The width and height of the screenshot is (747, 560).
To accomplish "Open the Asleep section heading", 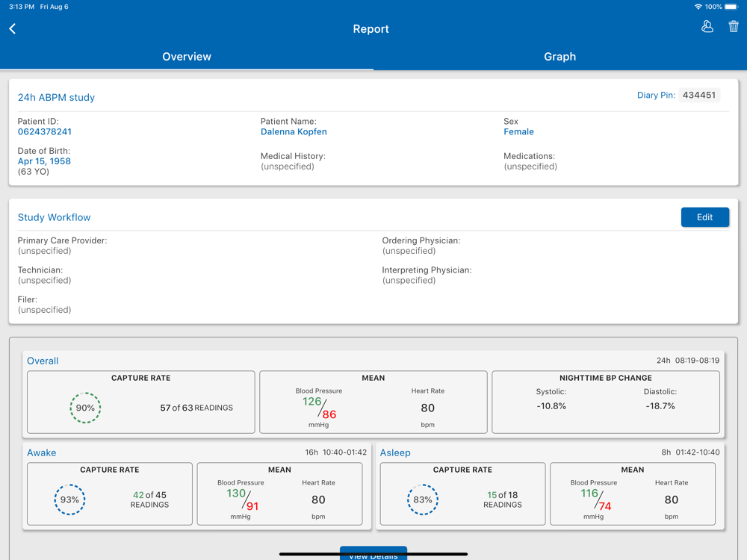I will point(395,452).
